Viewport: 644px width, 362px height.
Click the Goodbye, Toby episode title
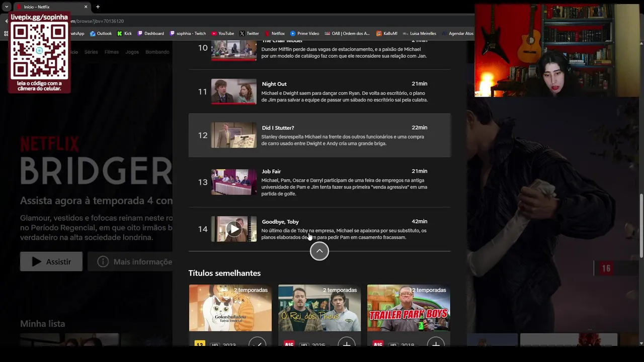[280, 222]
